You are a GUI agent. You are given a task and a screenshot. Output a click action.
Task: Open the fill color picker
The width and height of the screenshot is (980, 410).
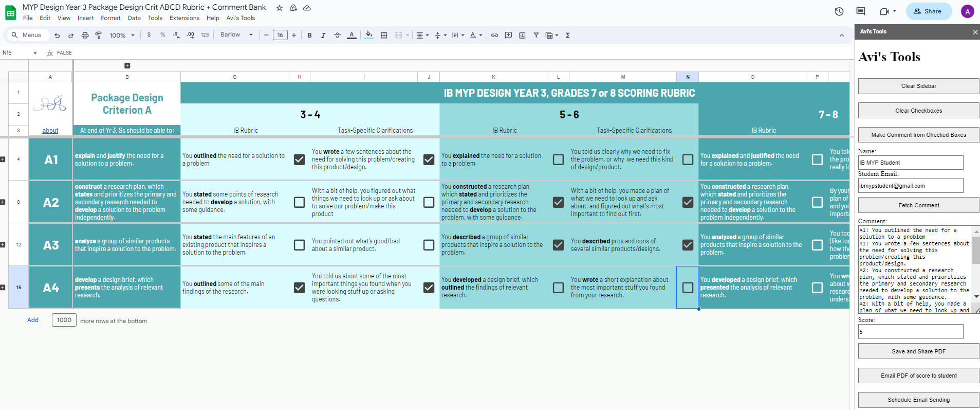pyautogui.click(x=369, y=35)
